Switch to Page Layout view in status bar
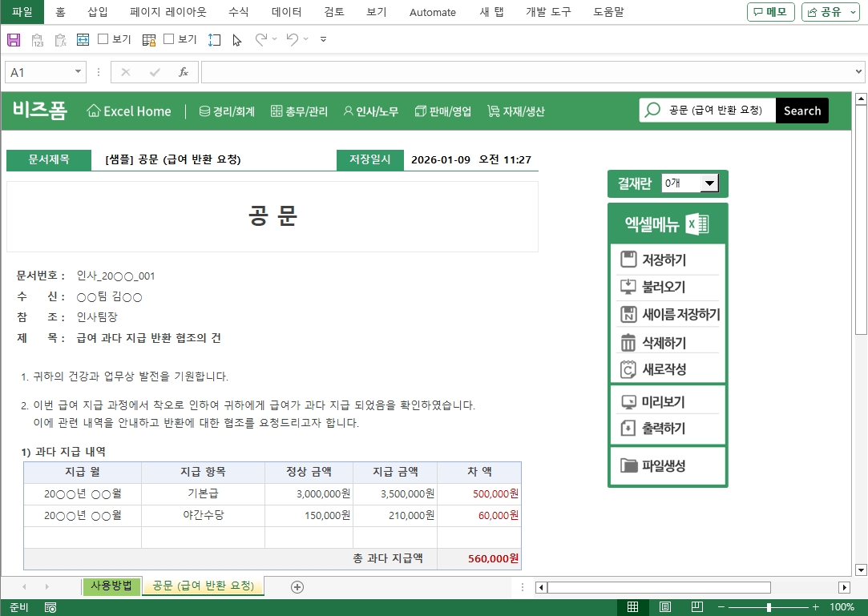Viewport: 868px width, 616px height. (x=665, y=607)
